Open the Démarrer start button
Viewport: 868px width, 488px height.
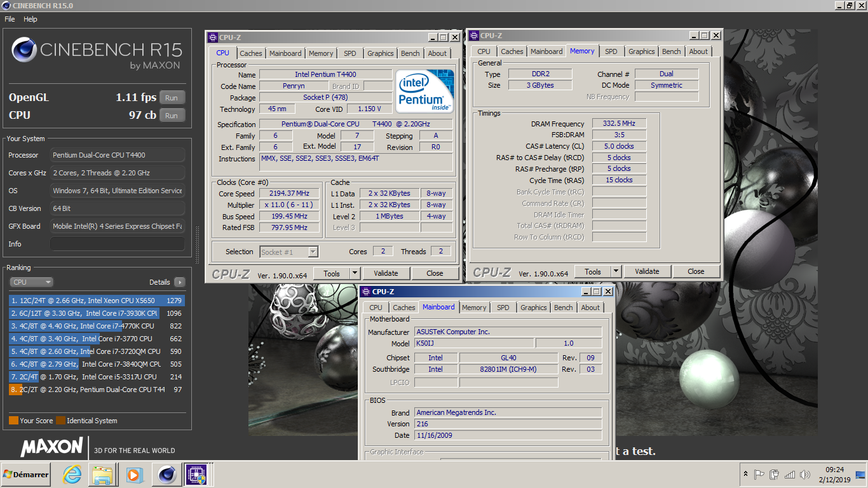point(26,474)
